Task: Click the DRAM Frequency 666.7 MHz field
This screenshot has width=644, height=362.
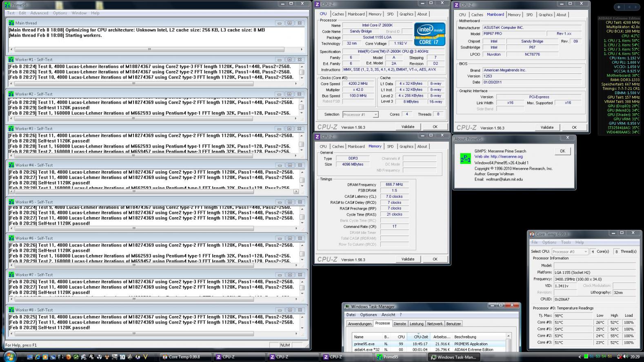Action: pyautogui.click(x=394, y=185)
